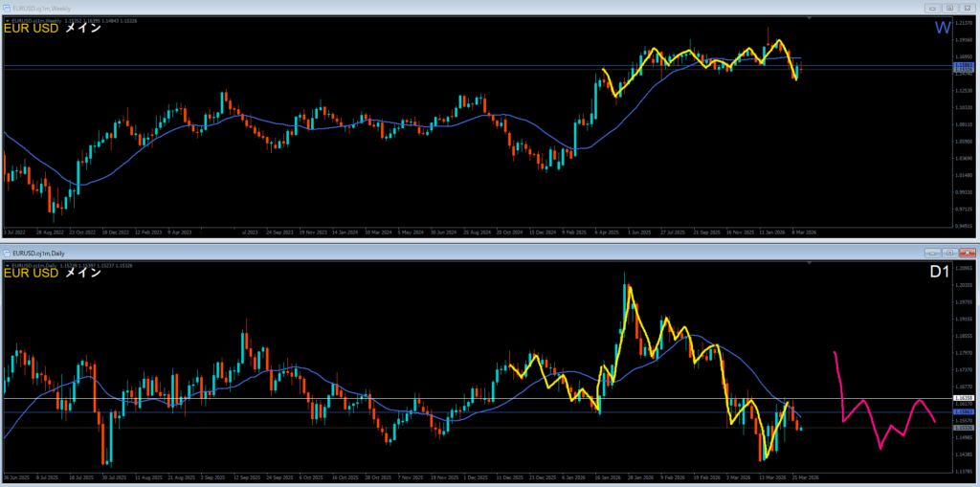The image size is (980, 487).
Task: Click '16 Jan 2026' on the Daily time axis
Action: click(x=608, y=477)
